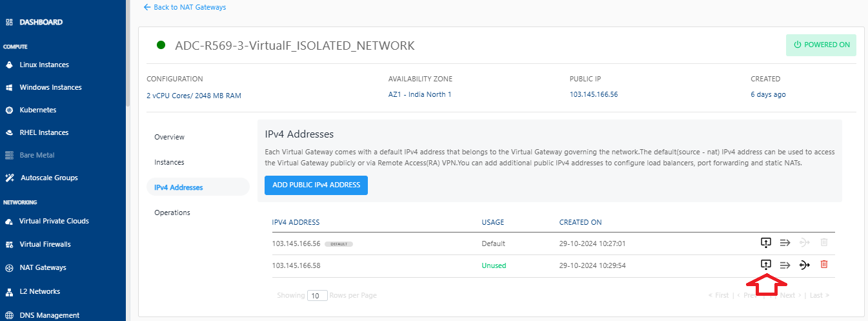Click the DEFAULT badge next to 103.145.166.56

[x=338, y=244]
